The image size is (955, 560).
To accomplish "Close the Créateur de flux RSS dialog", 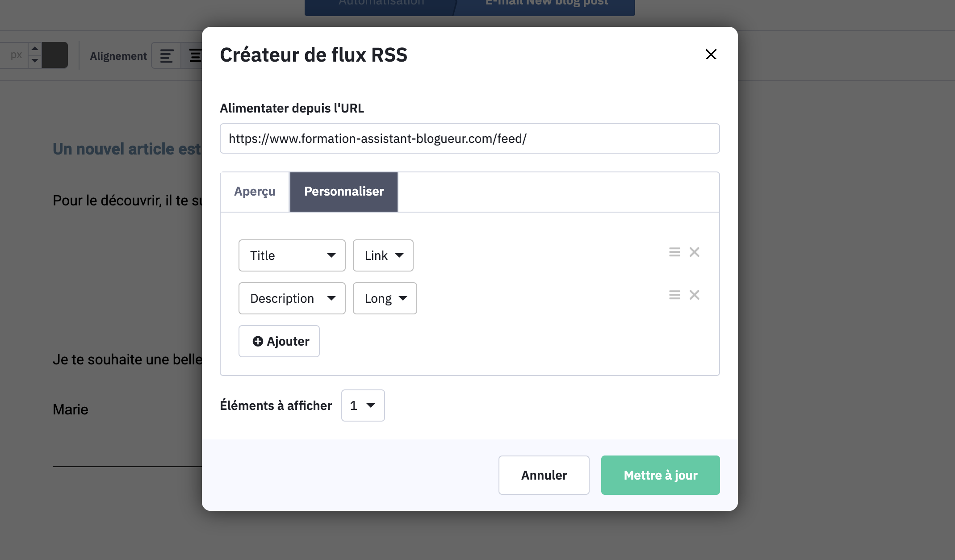I will pyautogui.click(x=711, y=54).
